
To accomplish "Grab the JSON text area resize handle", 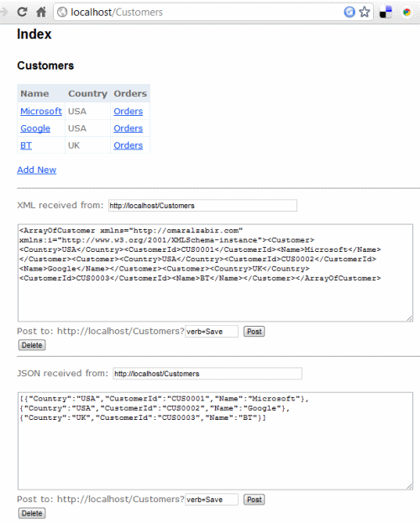I will point(410,486).
